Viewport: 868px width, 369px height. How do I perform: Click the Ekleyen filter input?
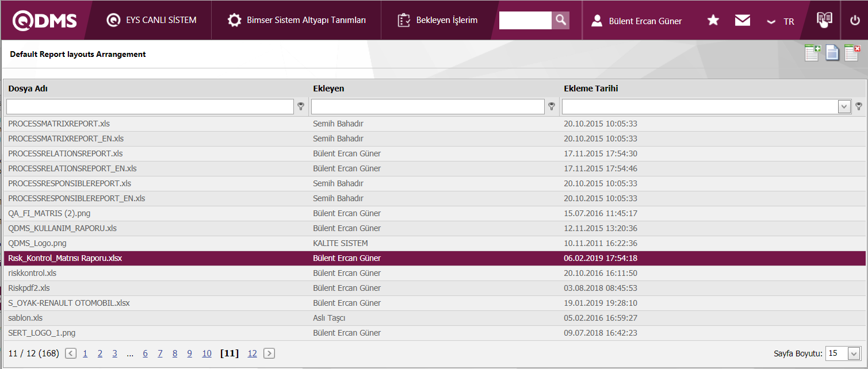(428, 106)
